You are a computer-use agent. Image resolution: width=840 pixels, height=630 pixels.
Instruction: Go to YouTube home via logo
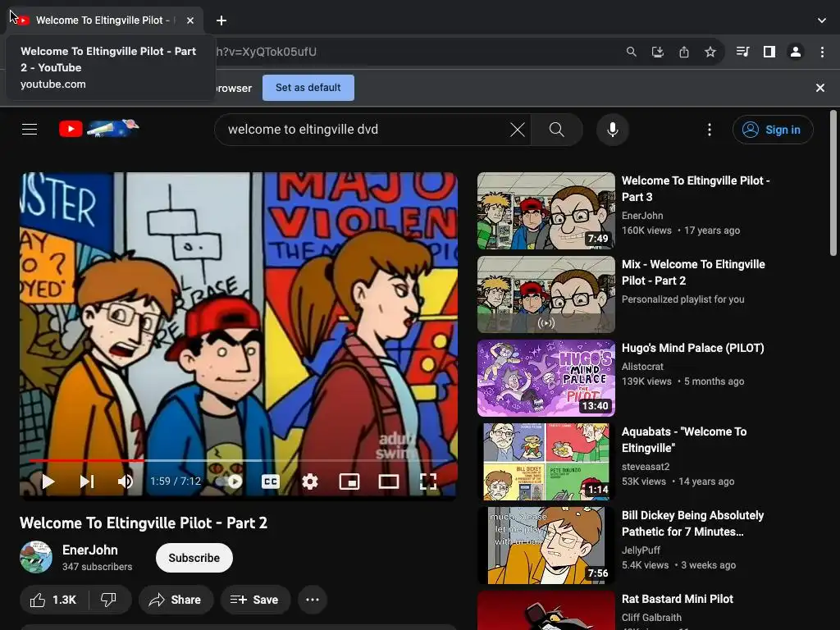98,129
